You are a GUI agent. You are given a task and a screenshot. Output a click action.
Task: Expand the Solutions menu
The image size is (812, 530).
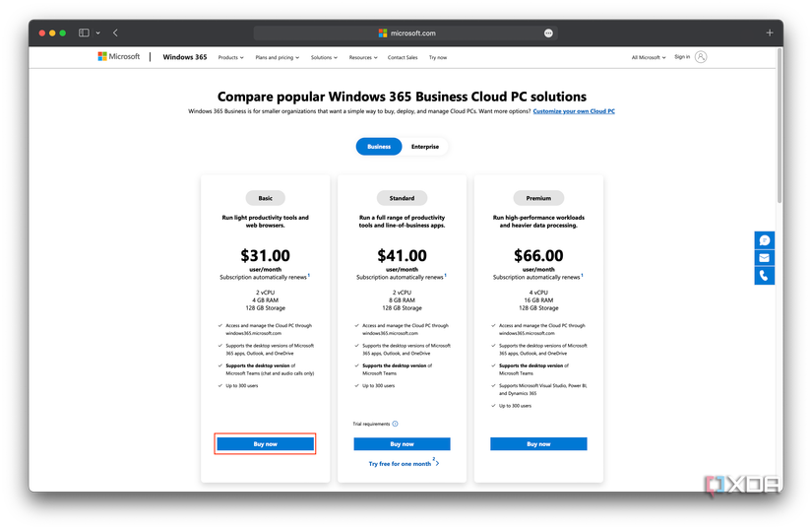click(324, 57)
